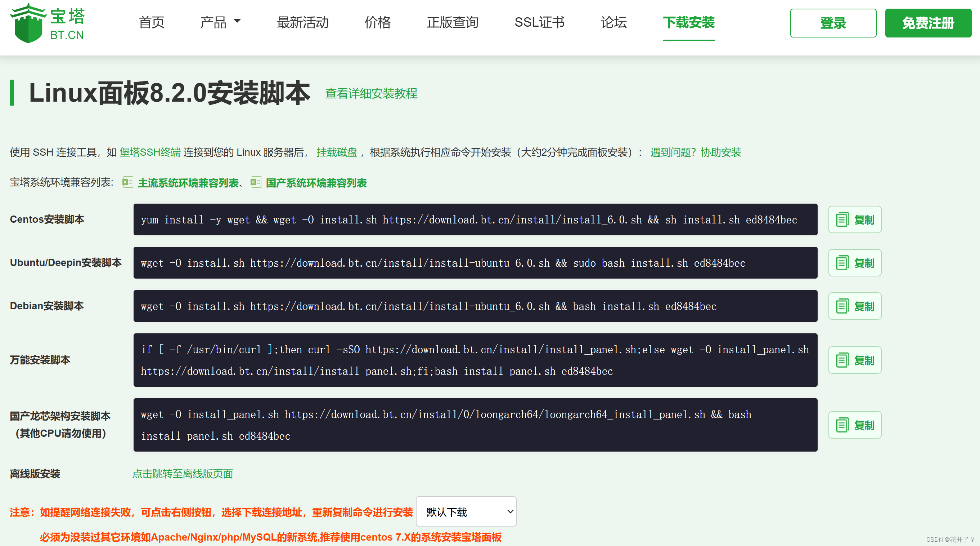Screen dimensions: 980x546
Task: Go to the 首页 menu item
Action: pyautogui.click(x=152, y=22)
